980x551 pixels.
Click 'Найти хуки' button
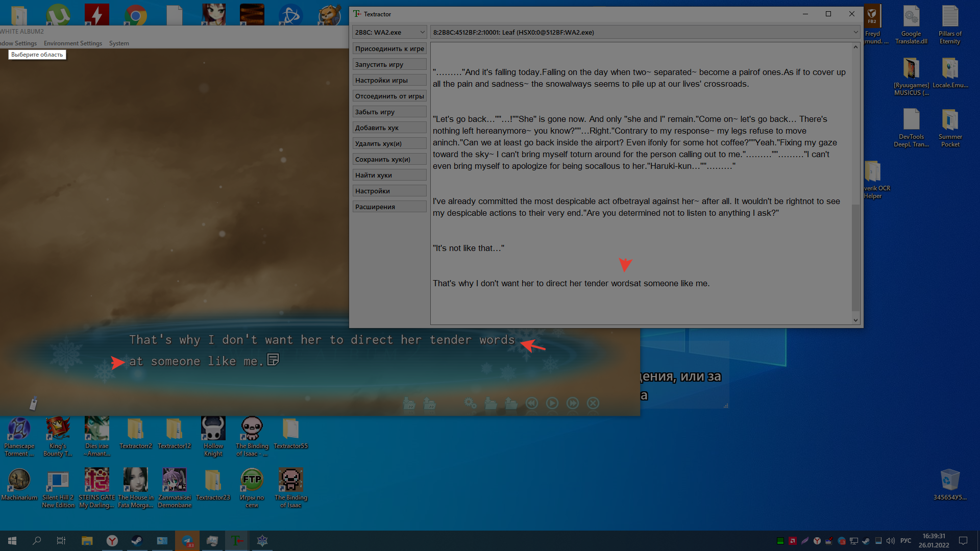click(x=389, y=175)
